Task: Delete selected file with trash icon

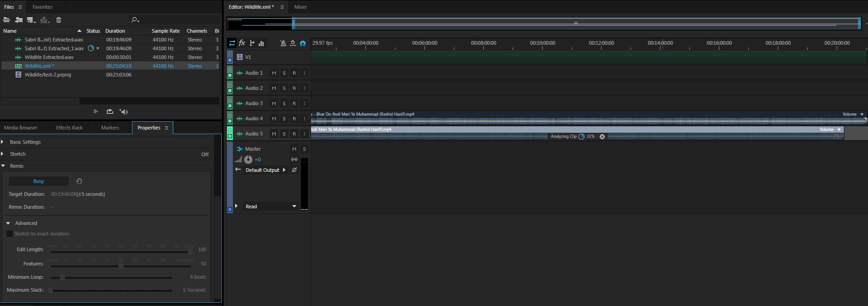Action: pos(58,20)
